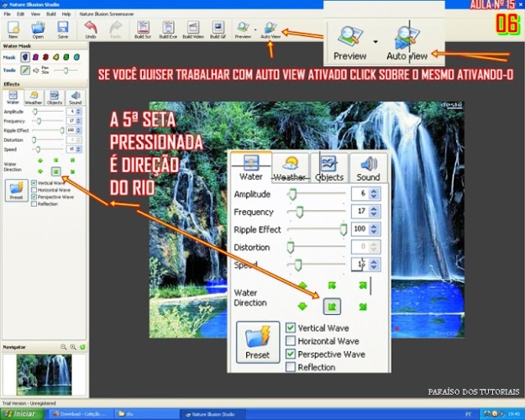Switch to small Water tab in left Effects panel
Viewport: 525px width, 420px height.
point(13,97)
